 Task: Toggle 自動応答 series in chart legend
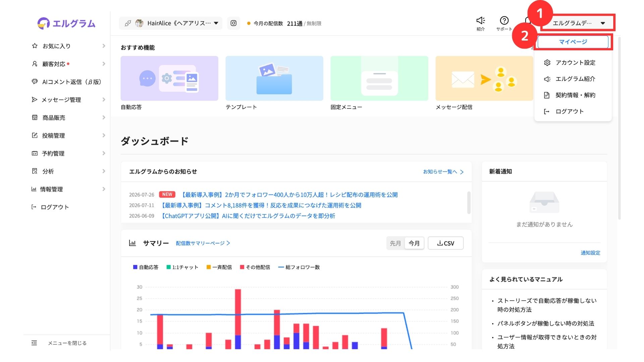[146, 267]
